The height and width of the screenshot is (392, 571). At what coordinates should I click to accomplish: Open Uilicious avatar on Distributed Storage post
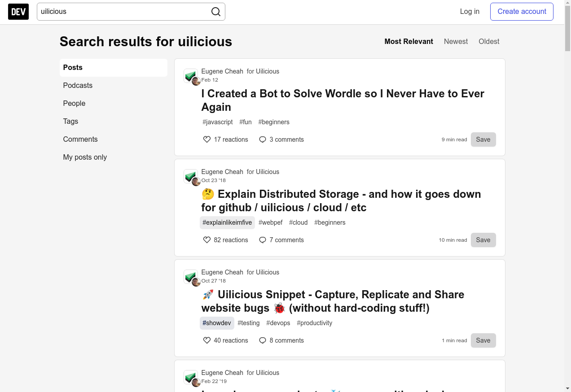[190, 176]
